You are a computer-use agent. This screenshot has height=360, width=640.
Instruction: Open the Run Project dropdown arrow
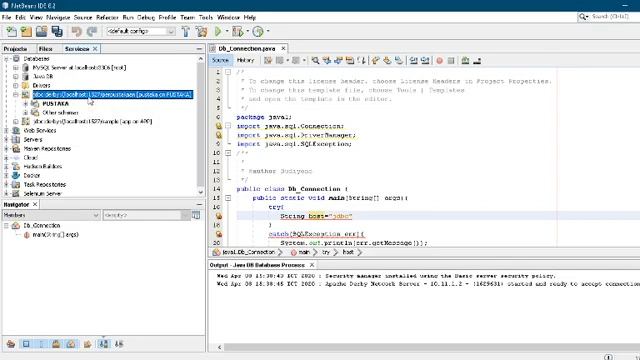point(227,31)
